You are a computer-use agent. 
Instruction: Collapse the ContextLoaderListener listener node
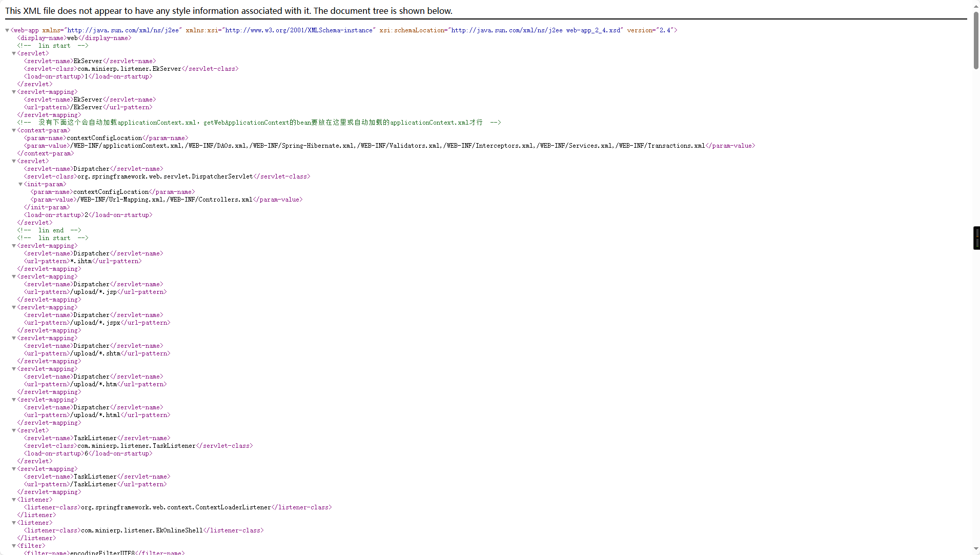[14, 500]
